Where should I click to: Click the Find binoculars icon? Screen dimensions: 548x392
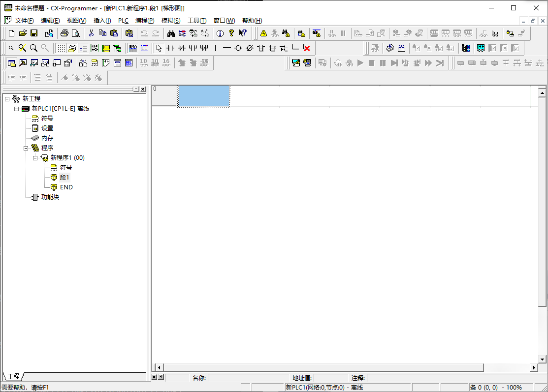(171, 33)
